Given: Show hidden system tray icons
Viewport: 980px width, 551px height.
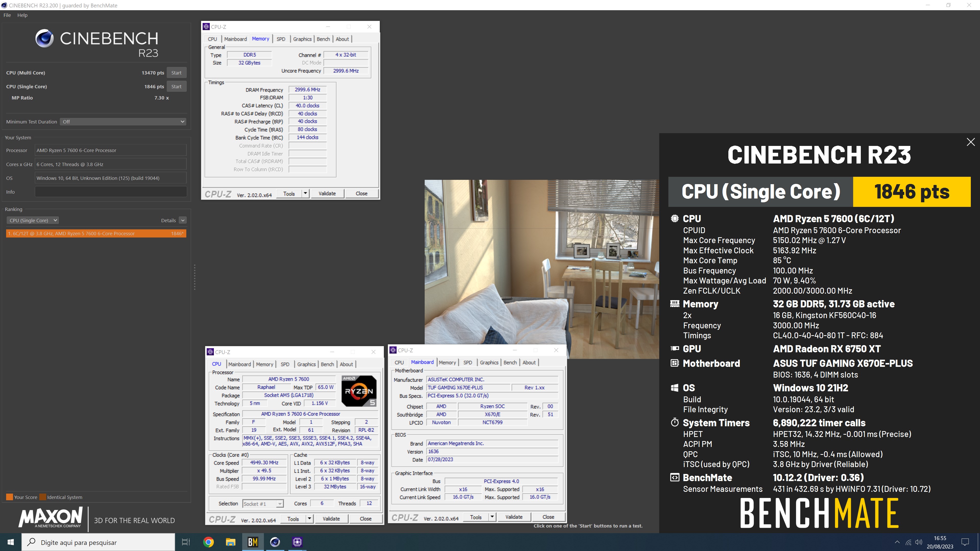Looking at the screenshot, I should point(898,542).
